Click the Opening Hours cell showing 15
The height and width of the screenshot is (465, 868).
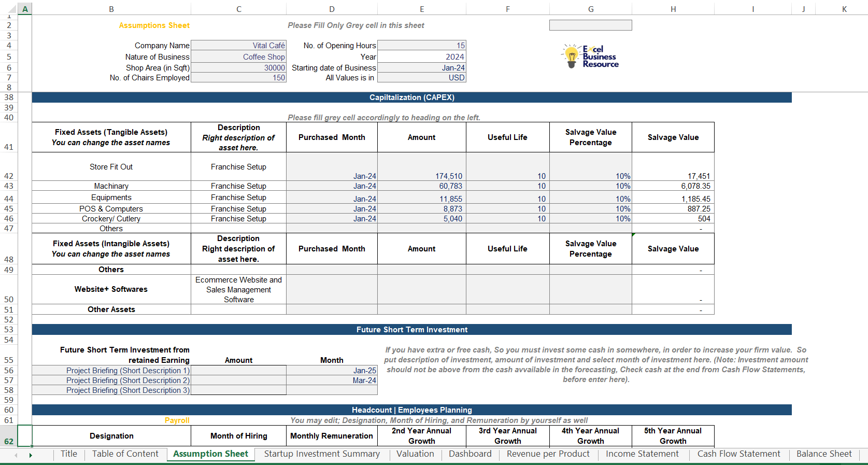pyautogui.click(x=422, y=46)
